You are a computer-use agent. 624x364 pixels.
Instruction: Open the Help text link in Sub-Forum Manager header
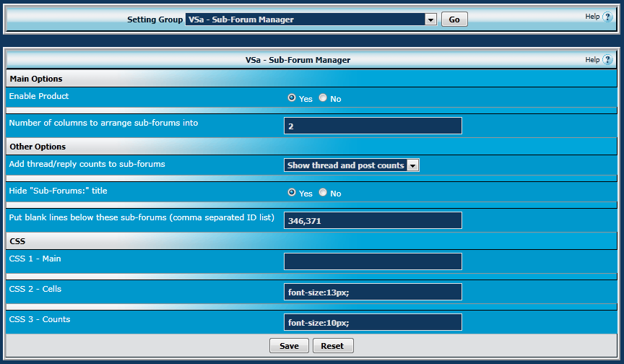[591, 60]
